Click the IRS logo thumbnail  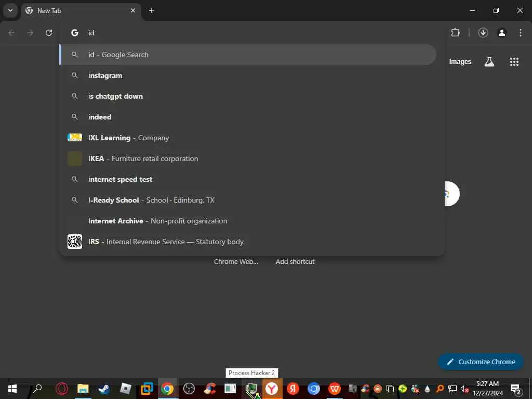pyautogui.click(x=75, y=242)
